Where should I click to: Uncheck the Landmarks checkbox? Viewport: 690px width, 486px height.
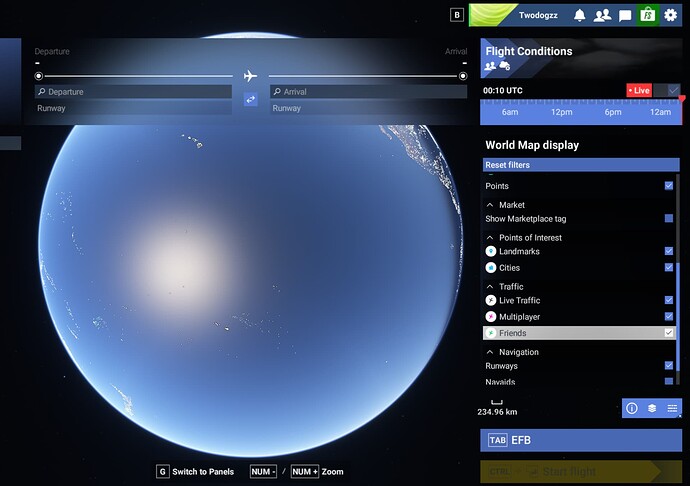point(669,252)
